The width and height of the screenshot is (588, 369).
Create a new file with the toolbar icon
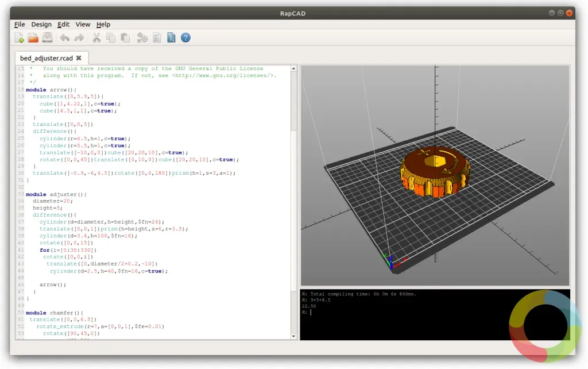click(x=20, y=37)
